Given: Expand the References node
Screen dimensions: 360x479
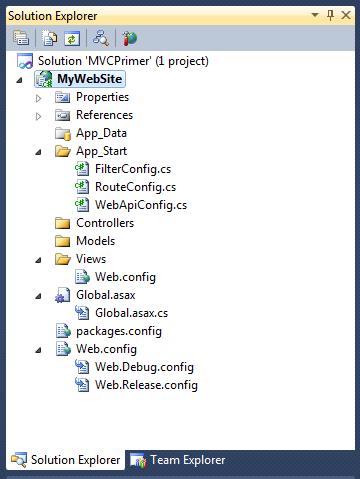Looking at the screenshot, I should coord(38,116).
